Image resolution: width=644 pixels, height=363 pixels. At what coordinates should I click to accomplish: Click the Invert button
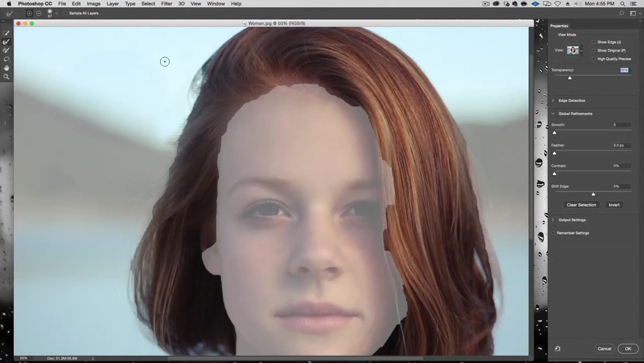click(614, 205)
